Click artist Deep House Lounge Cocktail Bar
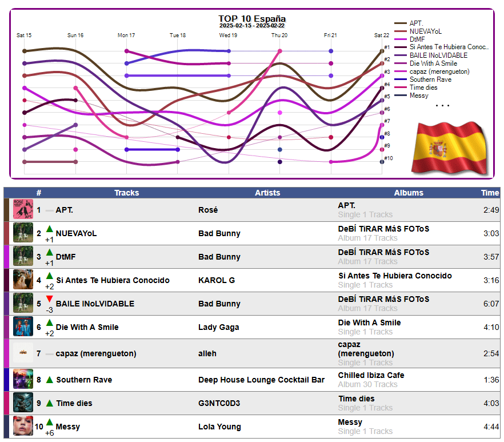Image resolution: width=504 pixels, height=442 pixels. [x=261, y=380]
